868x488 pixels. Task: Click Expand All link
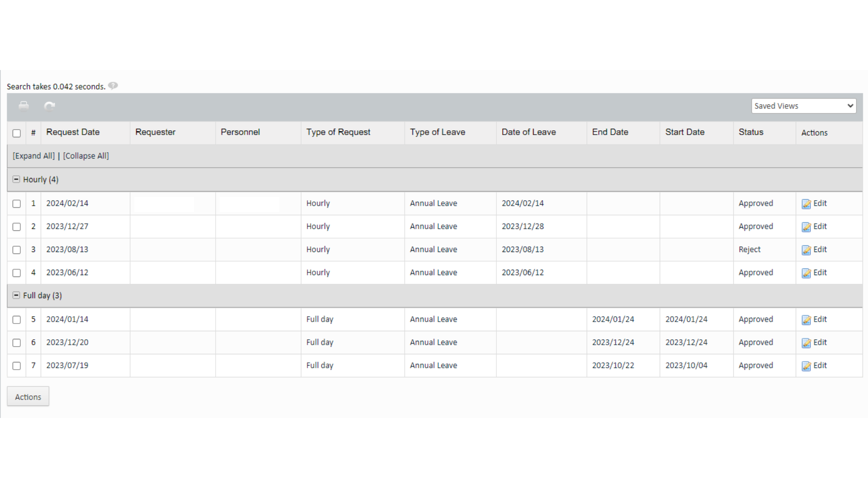coord(33,156)
